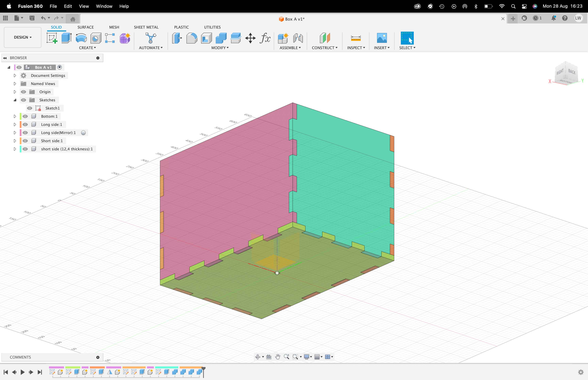The width and height of the screenshot is (588, 380).
Task: Hide the Long side(Mirror):1 component
Action: tap(25, 133)
